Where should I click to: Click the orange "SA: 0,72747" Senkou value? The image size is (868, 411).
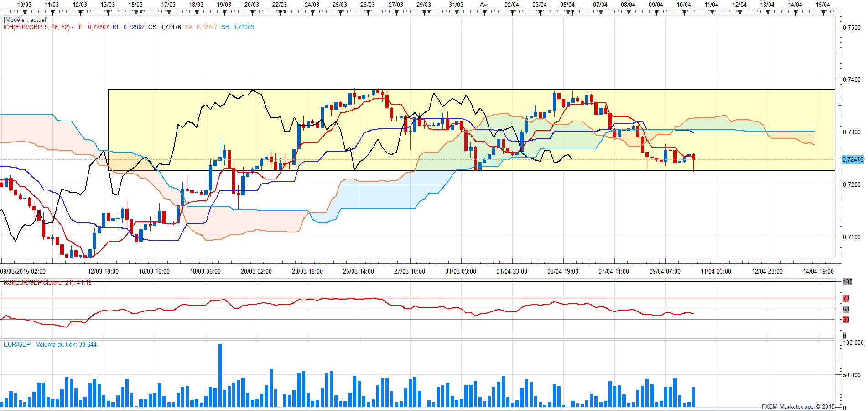pos(201,27)
